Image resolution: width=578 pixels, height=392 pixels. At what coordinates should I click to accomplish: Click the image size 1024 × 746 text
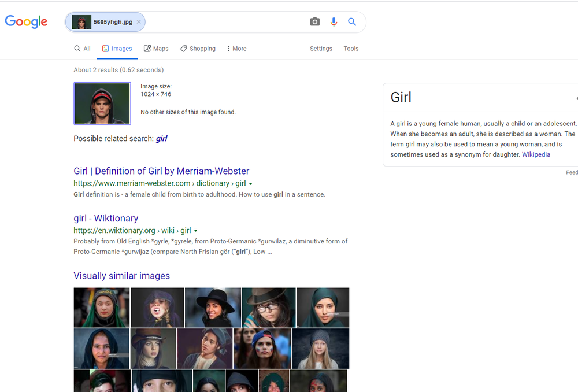156,94
